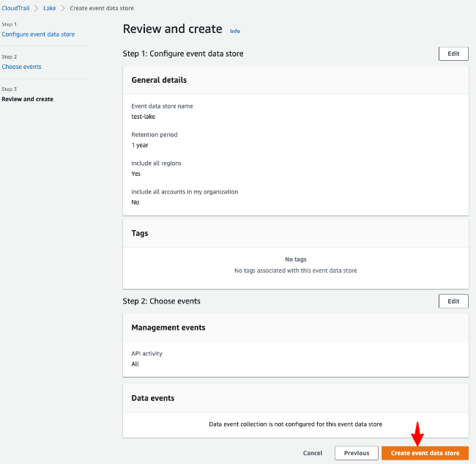Click Create event data store button

pos(425,453)
